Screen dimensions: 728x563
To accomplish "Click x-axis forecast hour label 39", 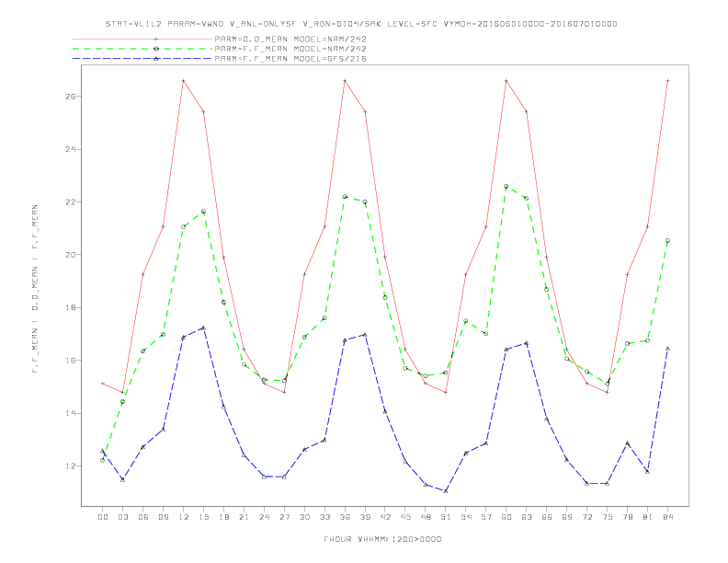I will [365, 517].
